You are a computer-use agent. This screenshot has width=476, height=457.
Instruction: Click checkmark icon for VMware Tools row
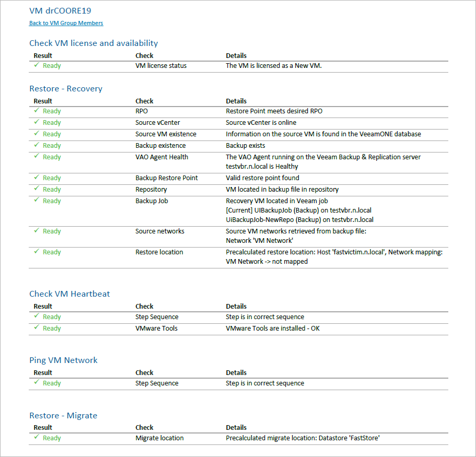37,328
